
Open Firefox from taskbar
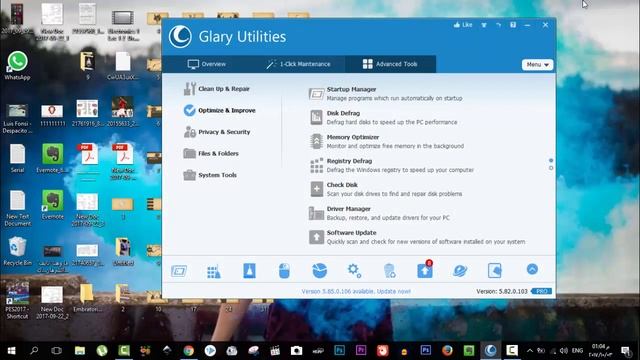[x=447, y=351]
